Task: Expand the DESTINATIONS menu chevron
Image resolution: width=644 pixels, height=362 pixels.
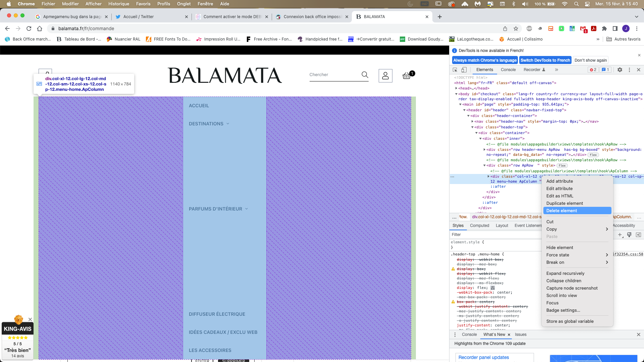Action: [228, 124]
